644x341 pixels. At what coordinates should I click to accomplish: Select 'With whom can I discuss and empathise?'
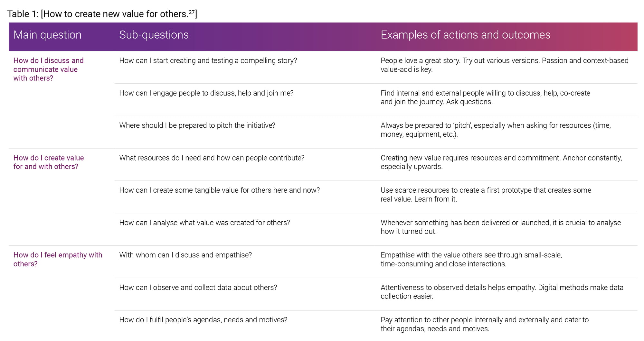(x=185, y=255)
